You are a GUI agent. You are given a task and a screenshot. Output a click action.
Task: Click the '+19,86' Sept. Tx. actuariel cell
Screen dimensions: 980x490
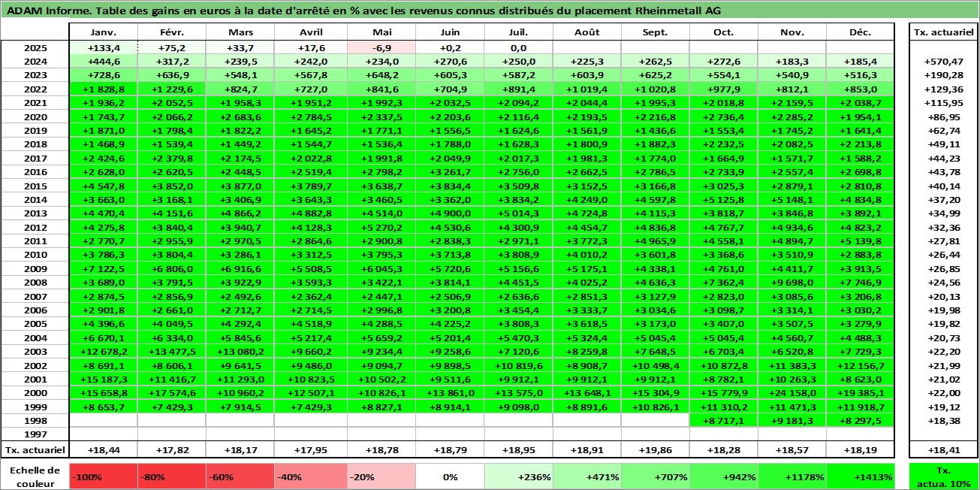[x=655, y=449]
